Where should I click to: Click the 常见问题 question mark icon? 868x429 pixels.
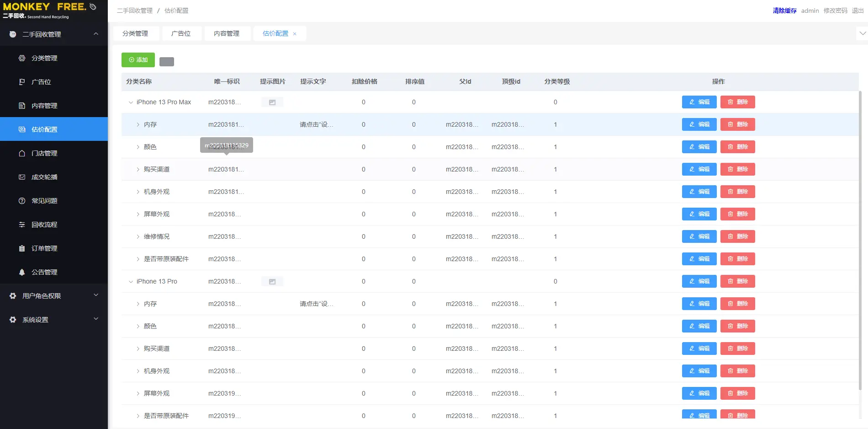22,201
